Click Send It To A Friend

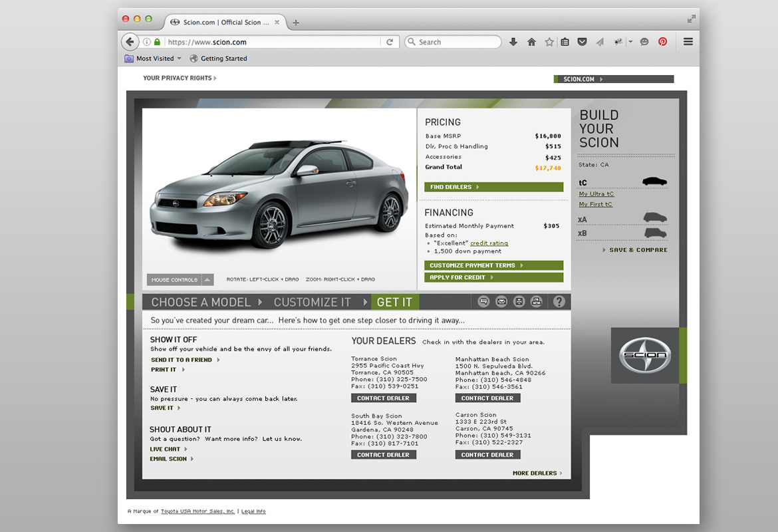[x=185, y=360]
